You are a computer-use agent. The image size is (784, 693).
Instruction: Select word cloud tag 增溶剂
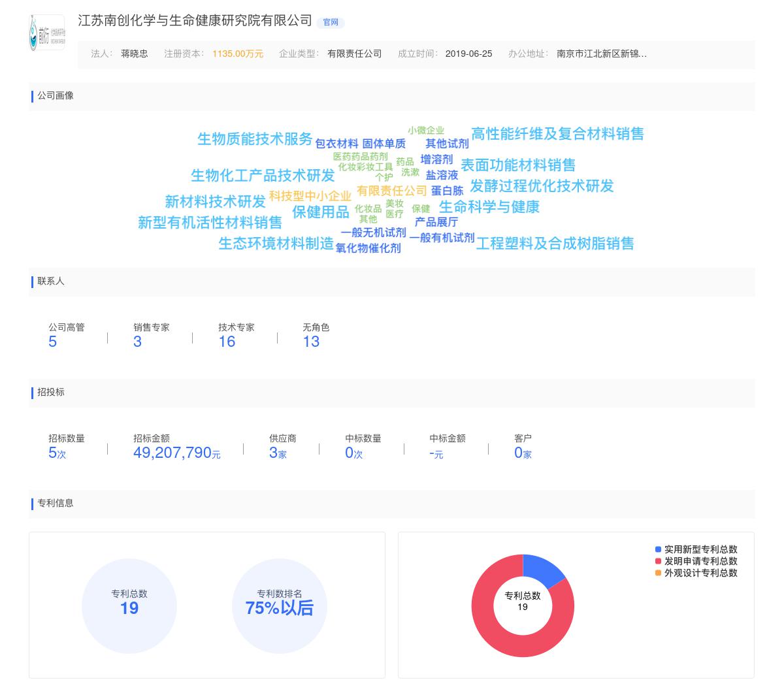coord(436,159)
